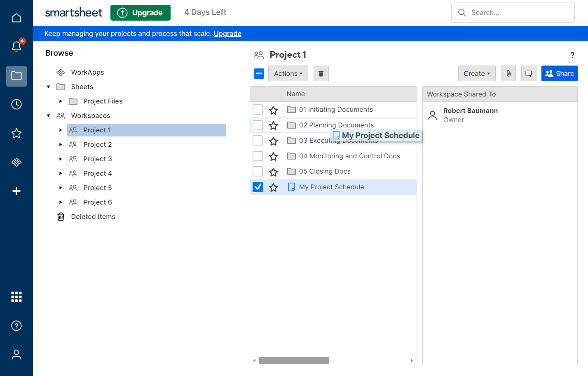
Task: Select WorkApps in the Browse tree
Action: 87,72
